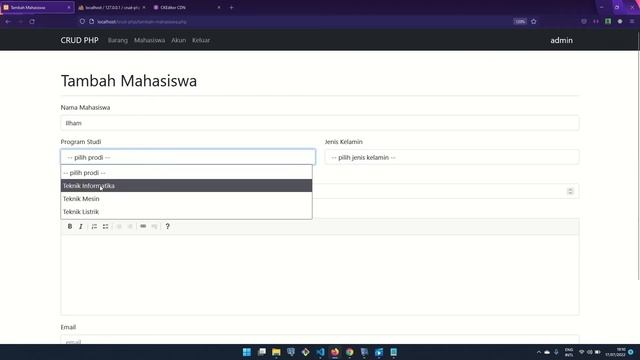640x360 pixels.
Task: Open the Program Studi dropdown
Action: click(x=188, y=157)
